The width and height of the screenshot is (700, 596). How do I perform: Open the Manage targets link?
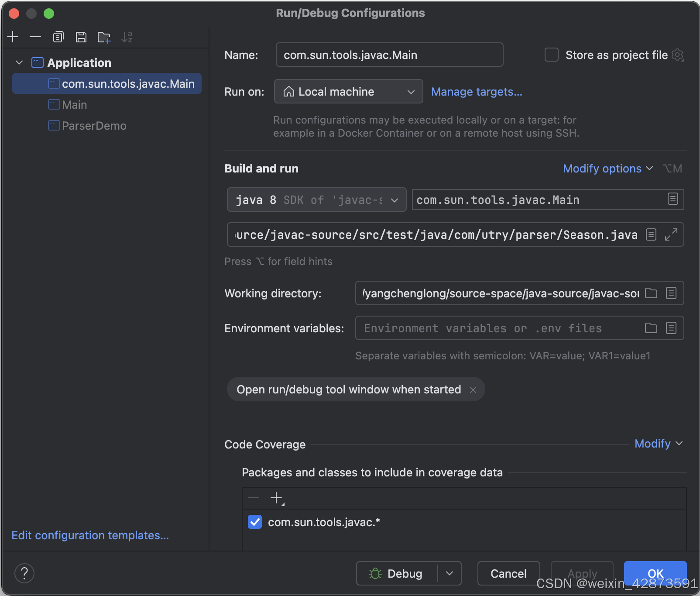coord(476,92)
